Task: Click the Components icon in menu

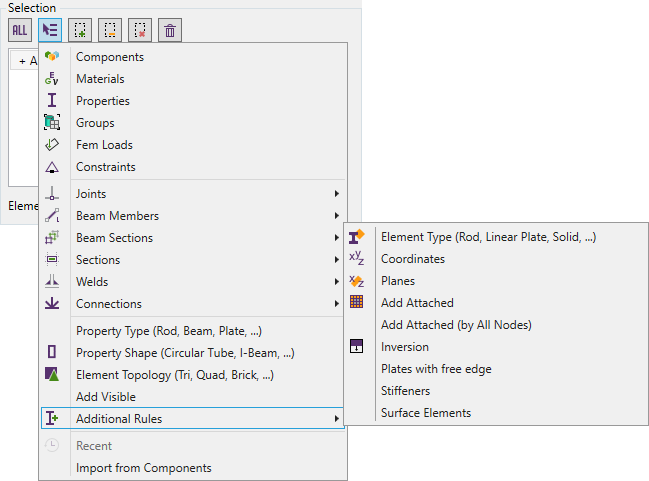Action: coord(52,57)
